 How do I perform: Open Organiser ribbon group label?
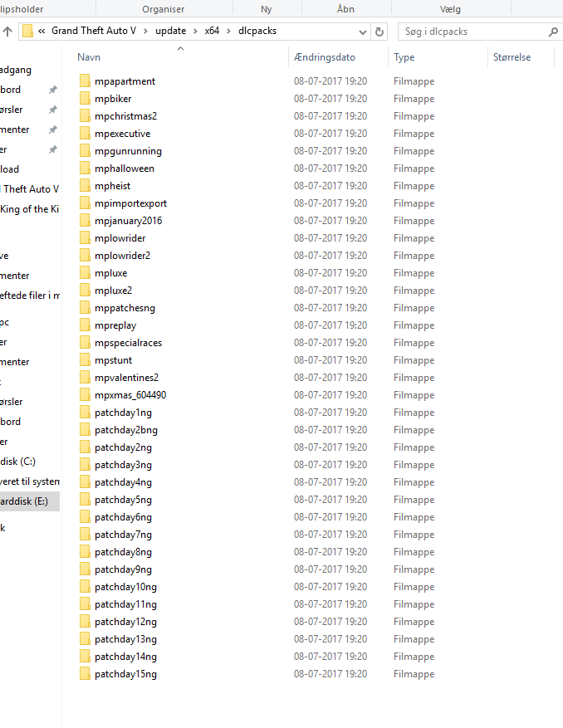coord(163,9)
